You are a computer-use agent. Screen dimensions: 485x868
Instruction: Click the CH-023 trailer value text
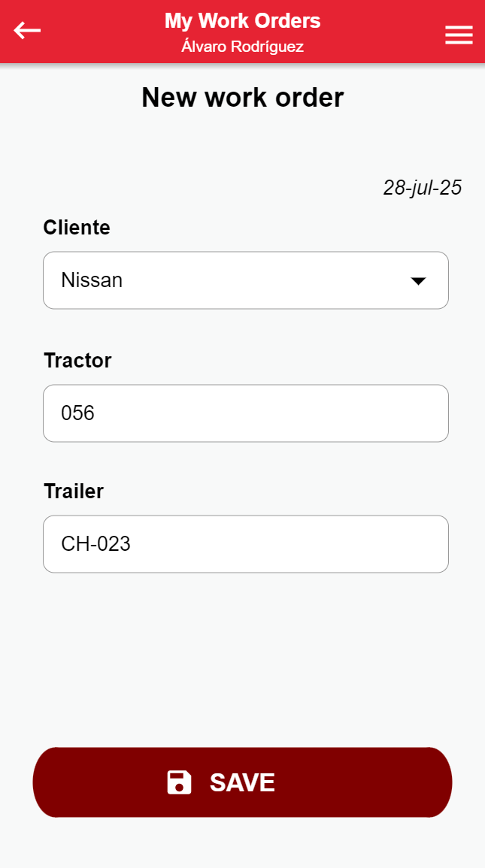(x=95, y=544)
